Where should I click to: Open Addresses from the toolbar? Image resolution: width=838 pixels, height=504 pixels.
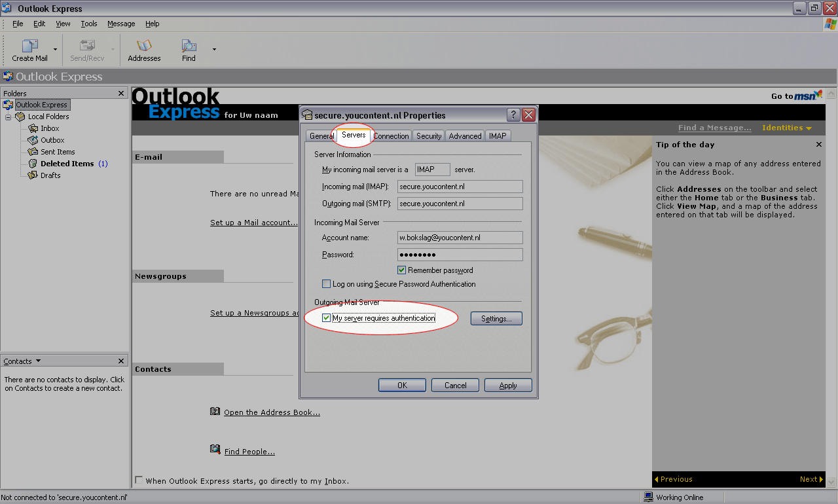(144, 46)
